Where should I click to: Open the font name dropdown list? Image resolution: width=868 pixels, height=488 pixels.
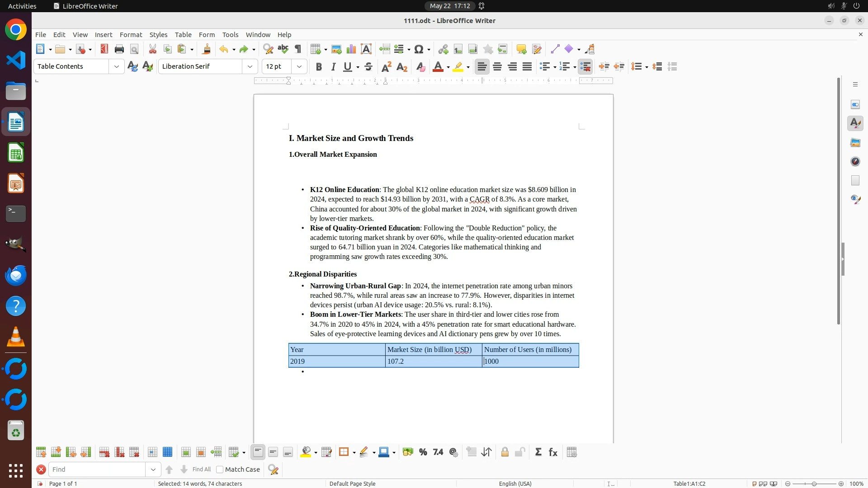pos(250,66)
